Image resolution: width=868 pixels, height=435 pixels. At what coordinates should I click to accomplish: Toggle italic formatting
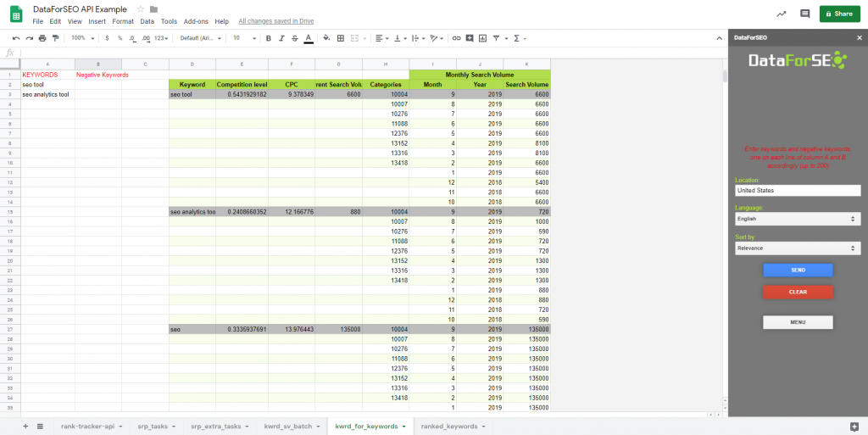[x=281, y=38]
